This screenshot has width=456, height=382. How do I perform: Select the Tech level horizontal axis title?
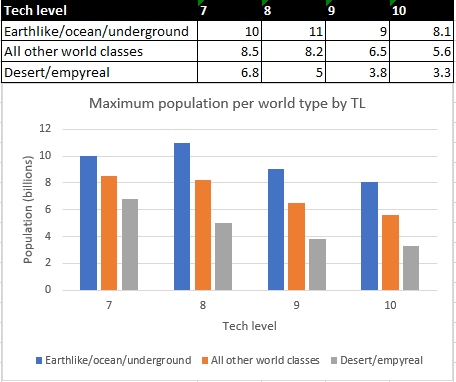pyautogui.click(x=250, y=326)
